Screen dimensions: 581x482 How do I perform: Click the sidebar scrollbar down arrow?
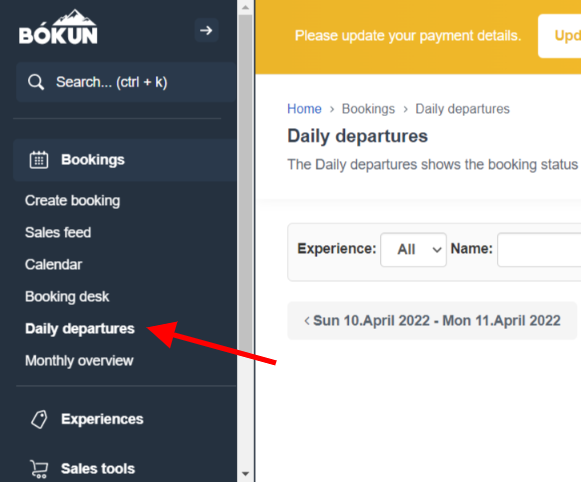click(x=245, y=474)
